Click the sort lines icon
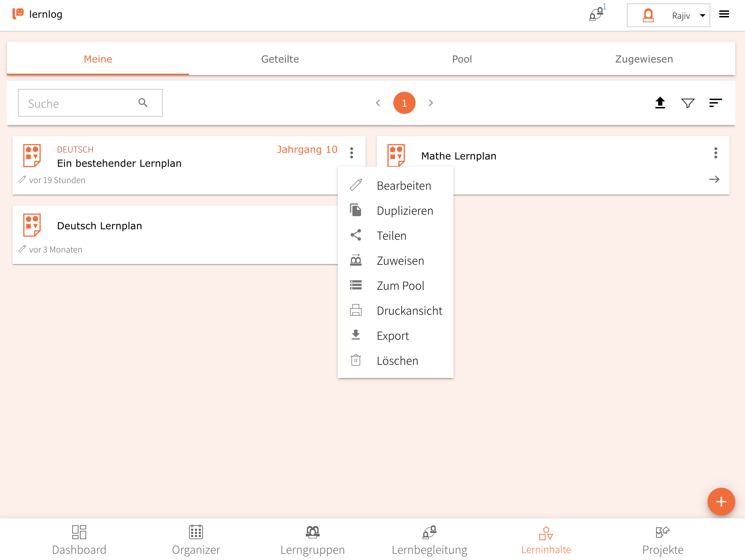 (x=715, y=103)
